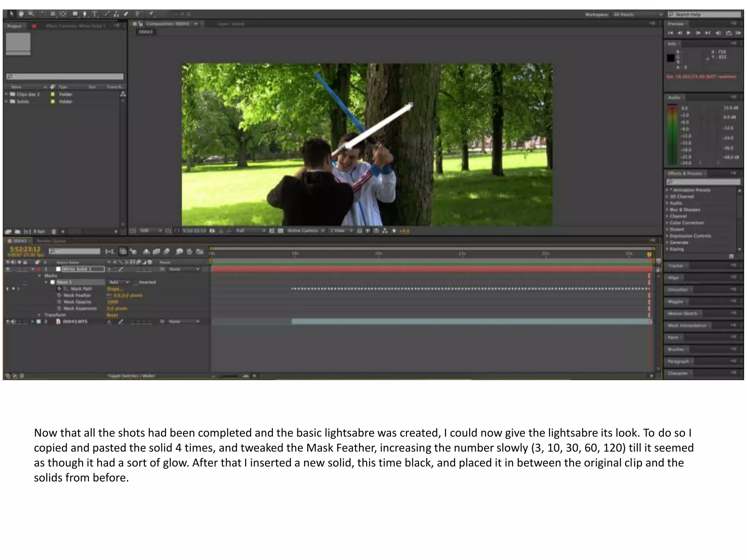Select the Selection arrow tool
This screenshot has width=747, height=560.
coord(11,14)
